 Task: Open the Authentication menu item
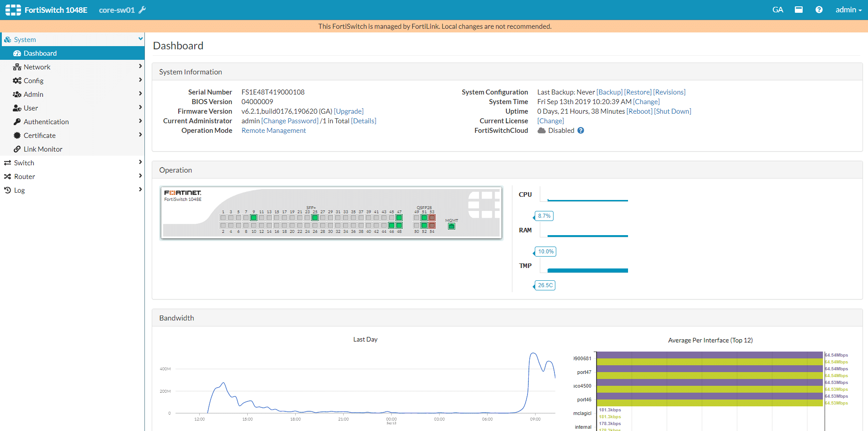coord(72,121)
